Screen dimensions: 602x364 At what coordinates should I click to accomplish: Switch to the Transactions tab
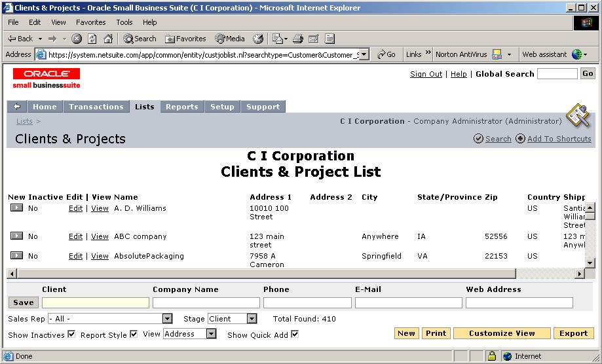point(96,107)
